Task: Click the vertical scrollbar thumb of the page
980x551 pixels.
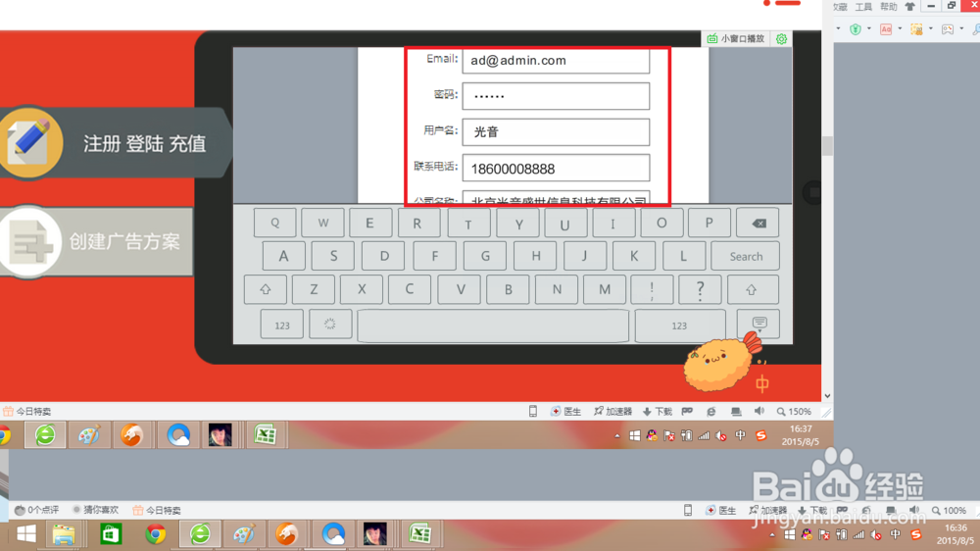Action: tap(827, 146)
